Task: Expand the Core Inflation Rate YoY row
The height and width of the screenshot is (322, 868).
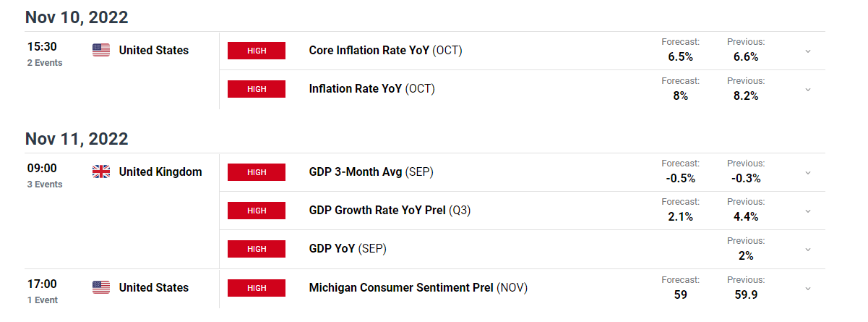Action: click(808, 51)
